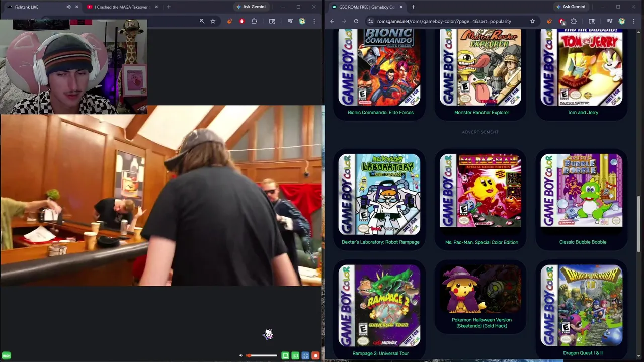Open Dexter's Laboratory: Robot Rampage cover image
Screen dimensions: 644x362
point(379,195)
